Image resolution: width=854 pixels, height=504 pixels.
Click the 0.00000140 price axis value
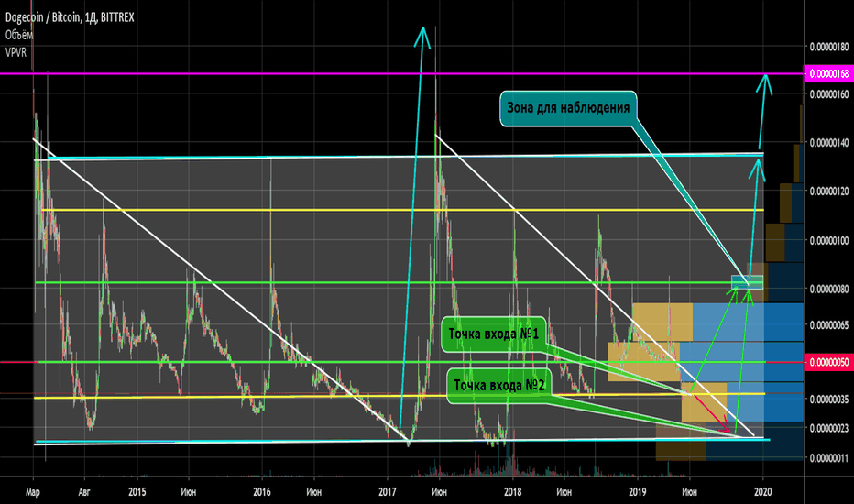[829, 143]
